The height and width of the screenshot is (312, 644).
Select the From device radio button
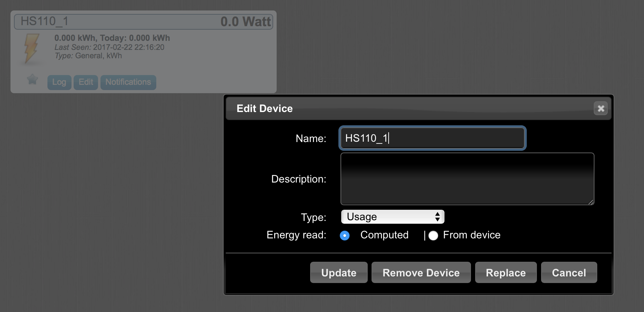[x=433, y=236]
